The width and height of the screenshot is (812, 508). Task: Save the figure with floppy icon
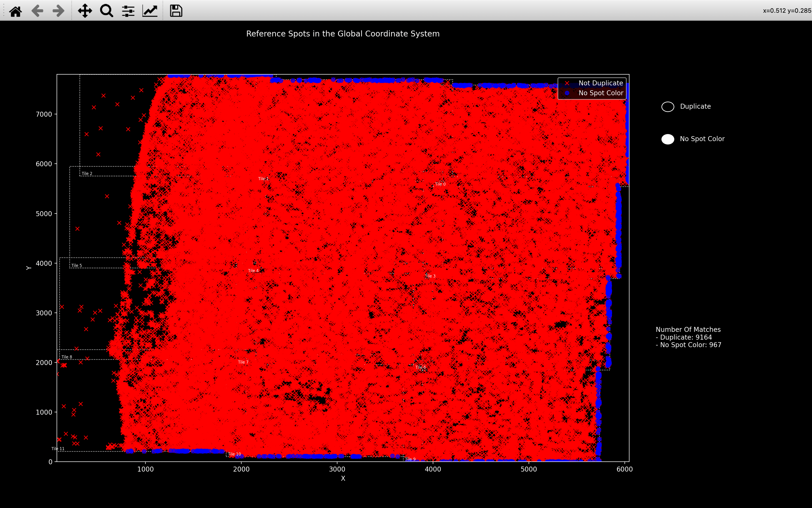(x=176, y=11)
